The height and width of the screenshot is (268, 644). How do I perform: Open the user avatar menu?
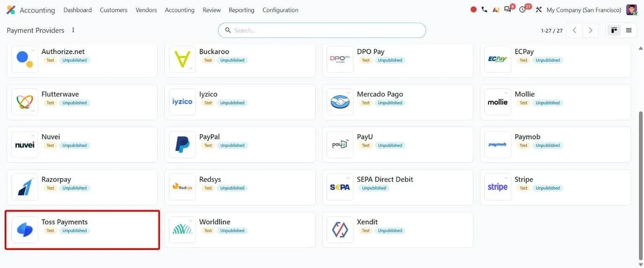[631, 10]
